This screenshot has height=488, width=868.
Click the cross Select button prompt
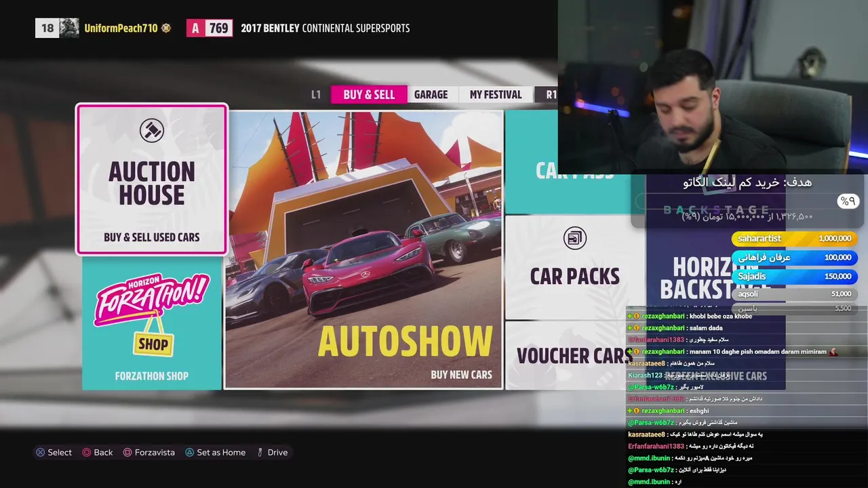click(x=54, y=452)
